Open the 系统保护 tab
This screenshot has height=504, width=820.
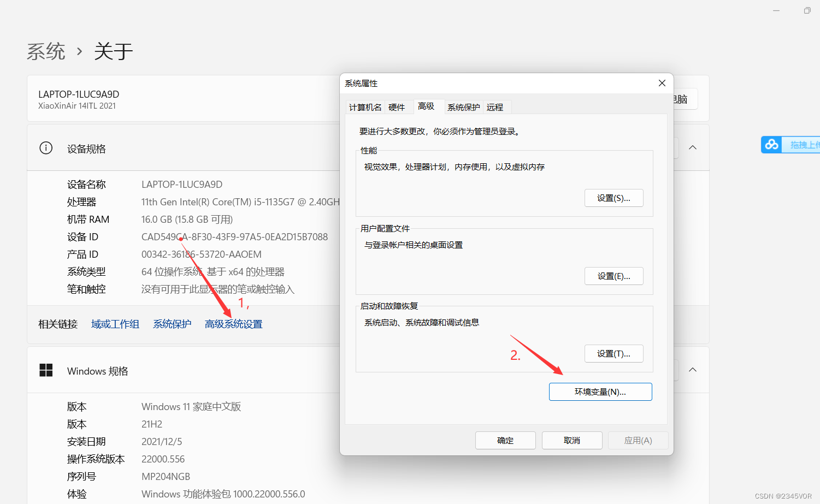click(463, 107)
